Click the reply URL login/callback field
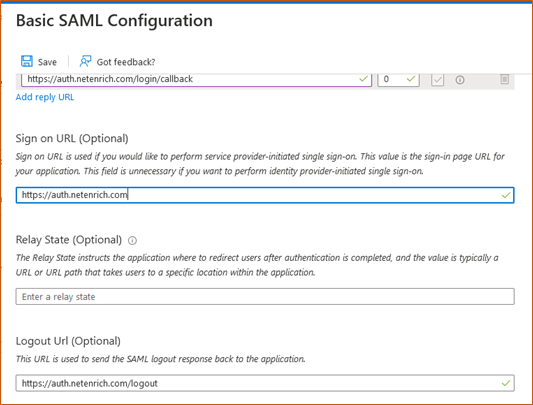Viewport: 533px width, 405px height. (x=196, y=80)
